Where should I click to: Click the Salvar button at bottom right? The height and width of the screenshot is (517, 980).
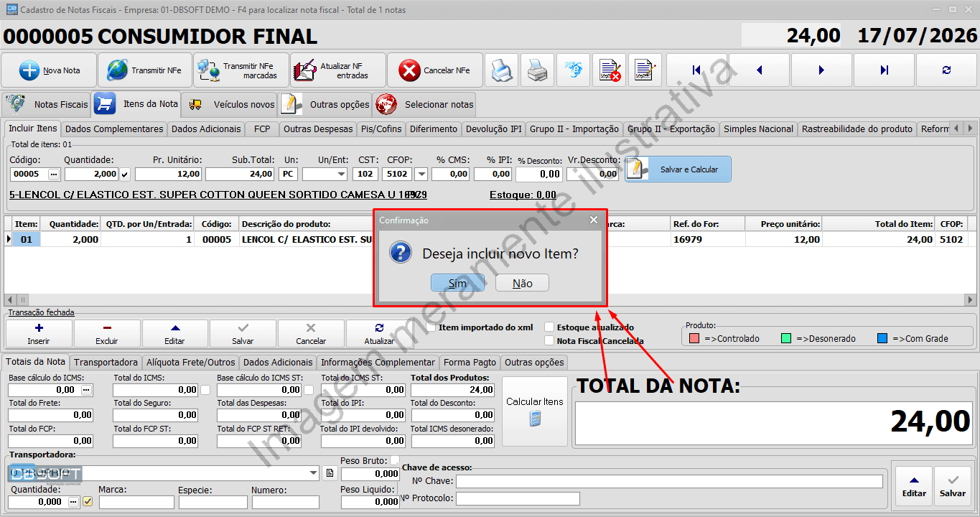tap(953, 486)
